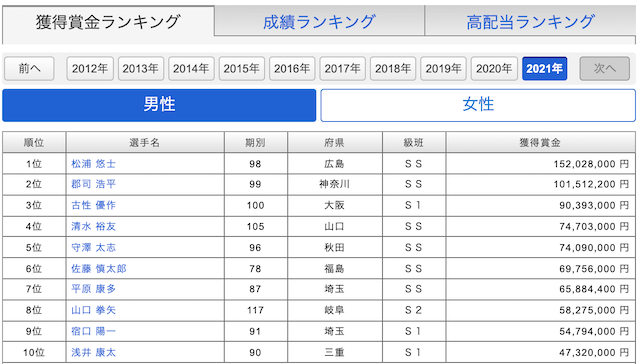Screen dimensions: 640x364
Task: Click the prize value 47,320,000 円
Action: click(594, 353)
